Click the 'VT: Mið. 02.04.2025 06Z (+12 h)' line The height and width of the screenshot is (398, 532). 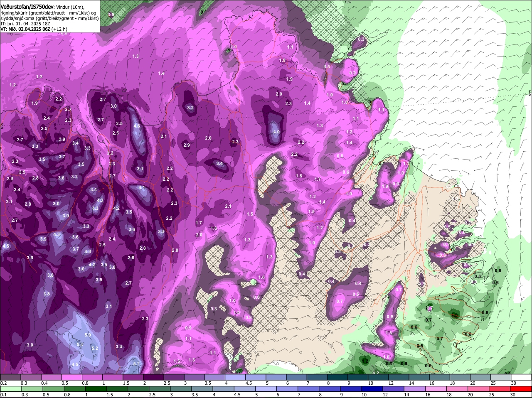coord(34,29)
